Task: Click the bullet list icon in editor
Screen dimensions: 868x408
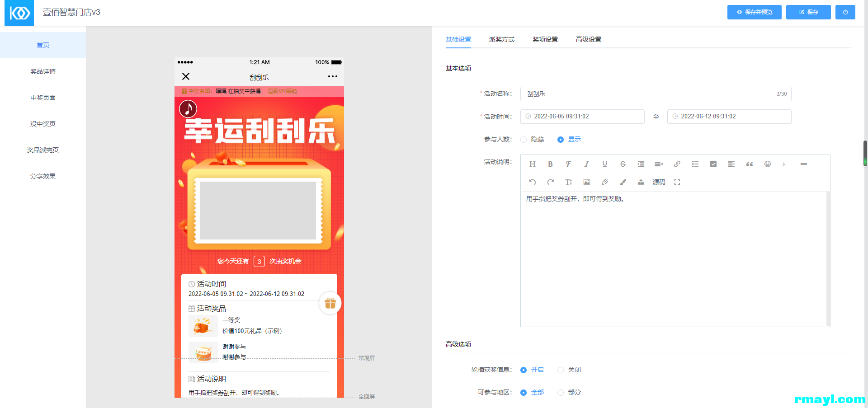Action: coord(695,164)
